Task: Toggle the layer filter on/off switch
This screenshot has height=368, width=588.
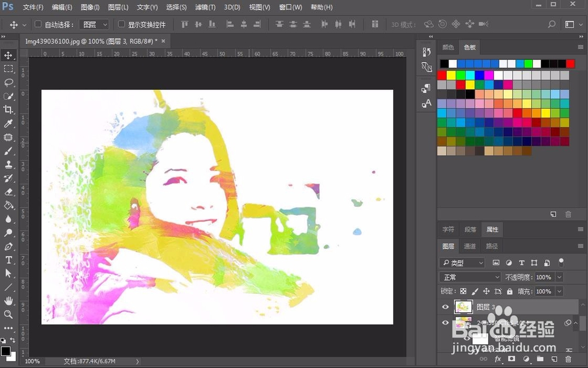Action: pos(561,262)
